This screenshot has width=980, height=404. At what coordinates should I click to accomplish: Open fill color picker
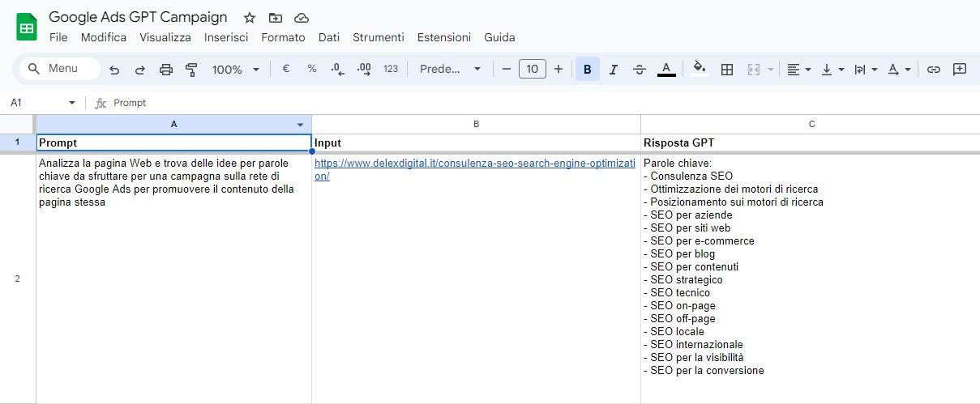pos(700,70)
